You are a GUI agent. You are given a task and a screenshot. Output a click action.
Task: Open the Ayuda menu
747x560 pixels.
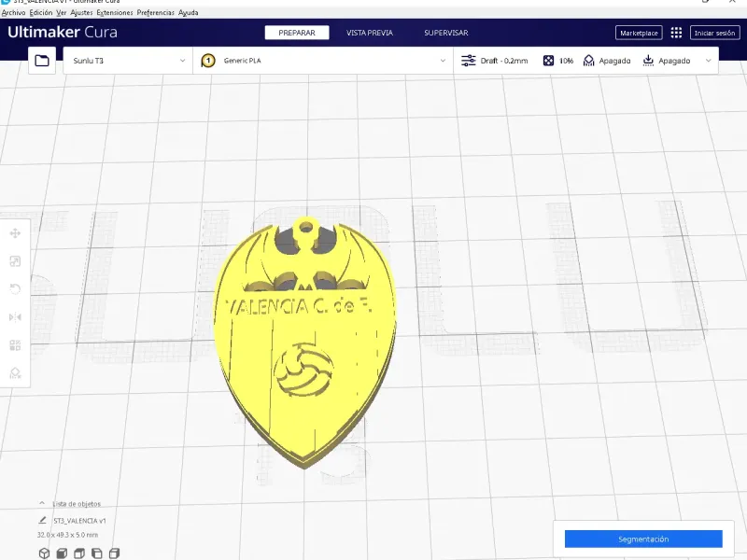(x=189, y=12)
